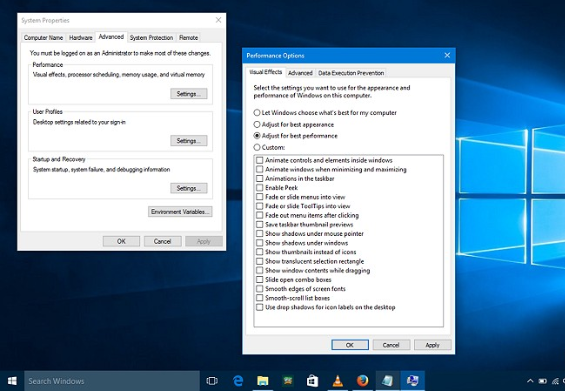Check Fade or slide ToolTips into view

coord(259,206)
